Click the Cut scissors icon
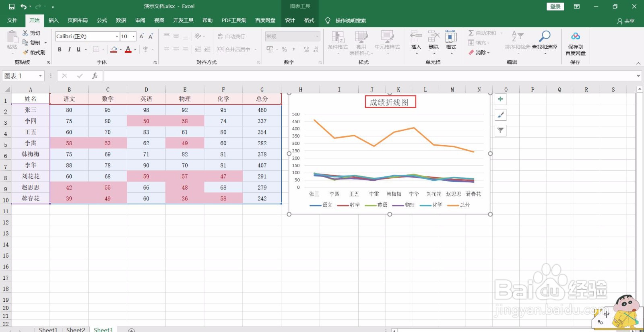 pyautogui.click(x=25, y=33)
